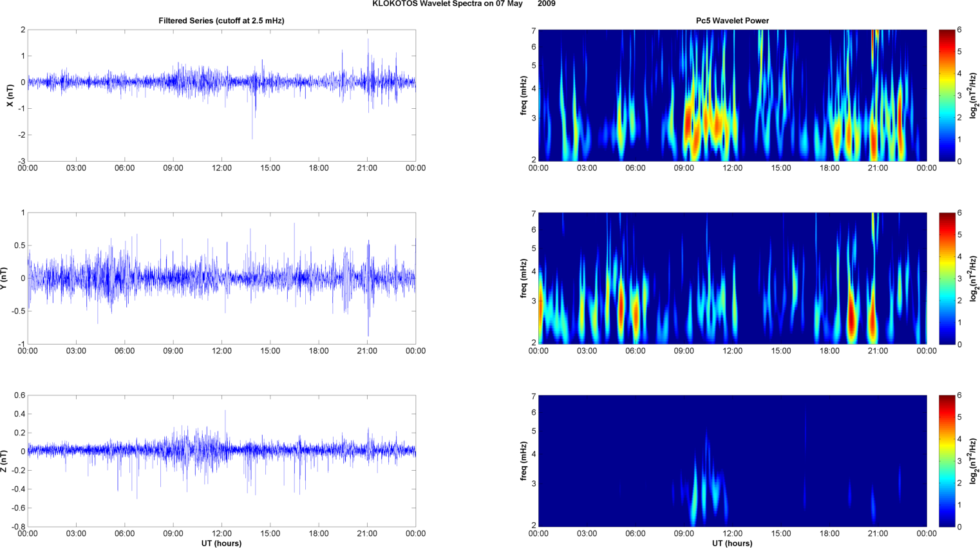
Task: Select the 'Filtered Series (cutoff at 2.5 mHz)' heading
Action: (221, 21)
